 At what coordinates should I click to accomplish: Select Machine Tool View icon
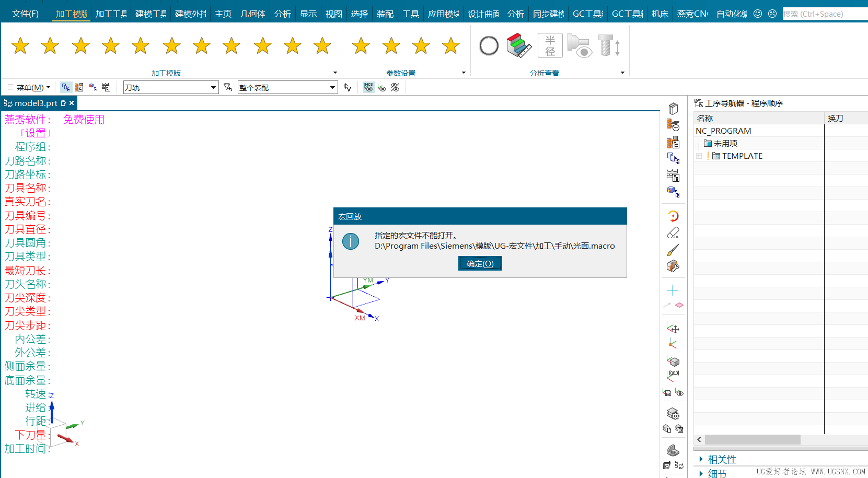tap(79, 87)
